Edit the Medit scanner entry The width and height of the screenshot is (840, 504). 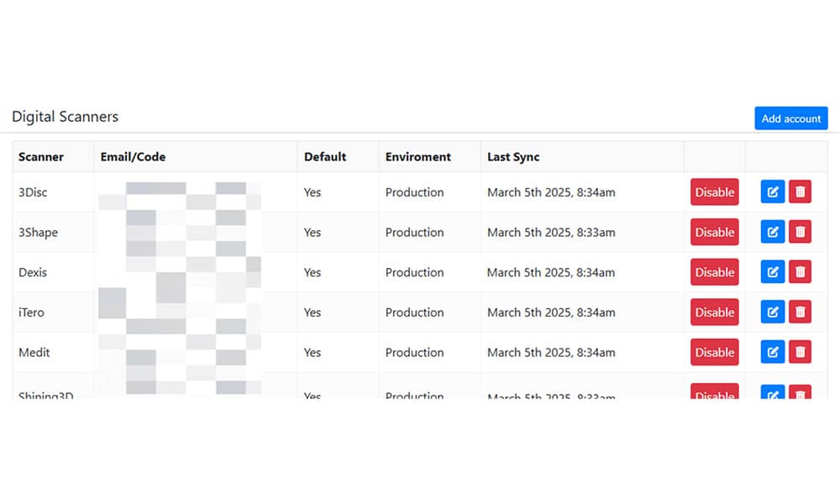pos(773,353)
